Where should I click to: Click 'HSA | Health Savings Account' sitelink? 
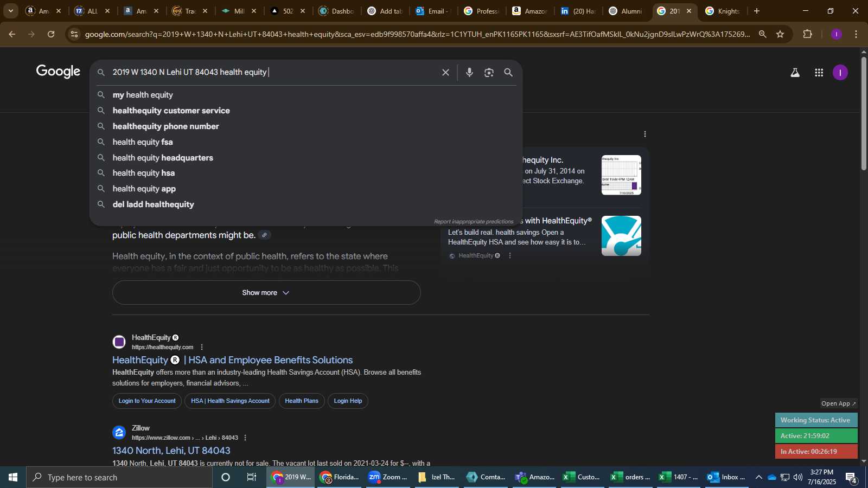pyautogui.click(x=230, y=401)
